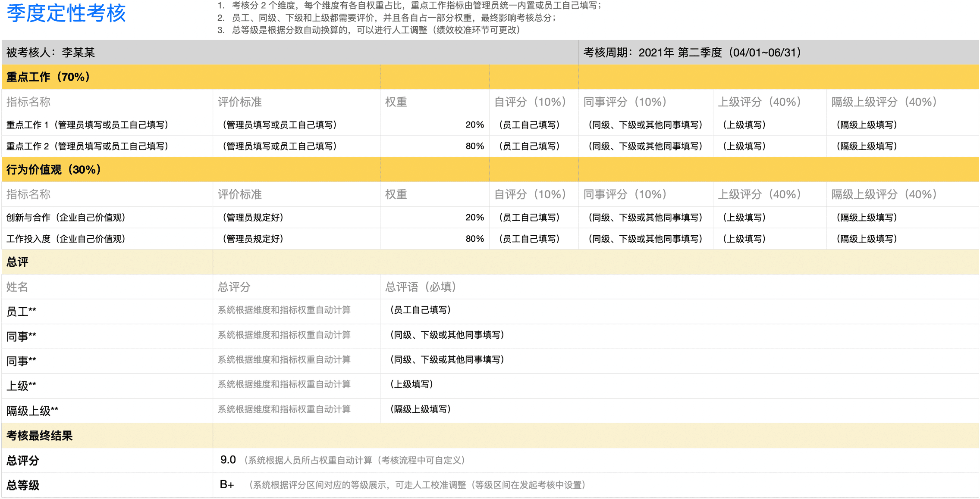Click the B+ grade value
Screen dimensions: 980x499
[x=227, y=485]
